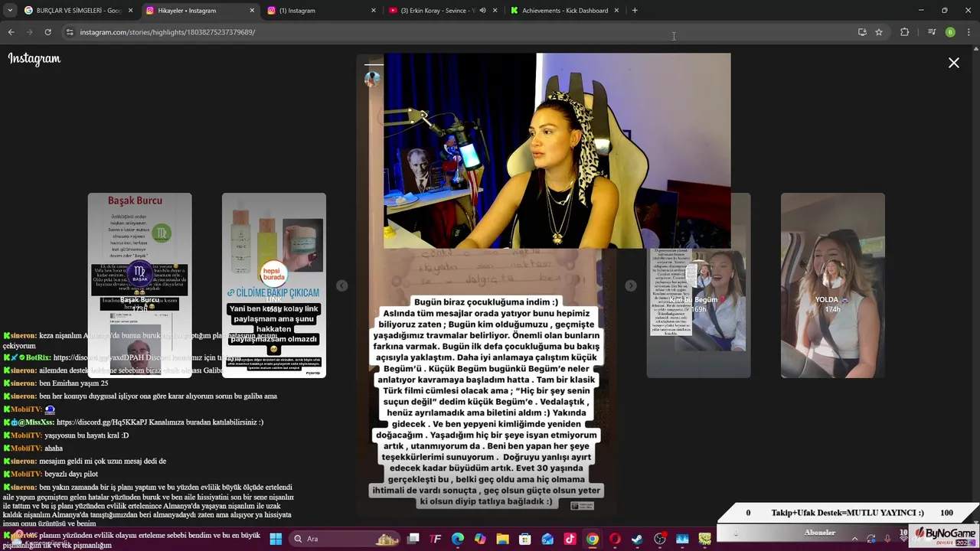Viewport: 980px width, 551px height.
Task: Switch to Erkin Koray - Sevince YouTube tab
Action: (436, 11)
